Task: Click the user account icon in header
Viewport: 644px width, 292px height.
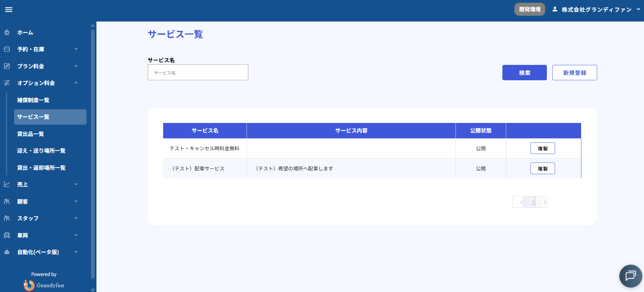Action: click(x=555, y=10)
